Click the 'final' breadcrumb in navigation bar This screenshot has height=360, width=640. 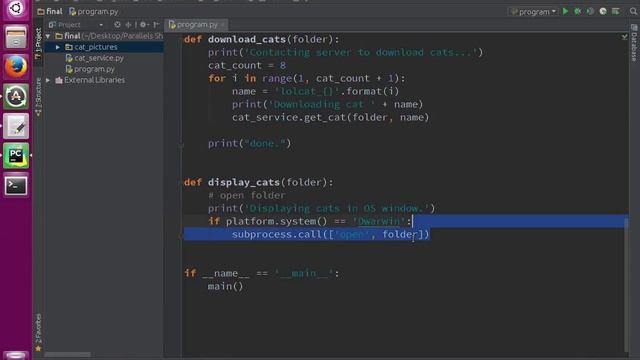[50, 11]
